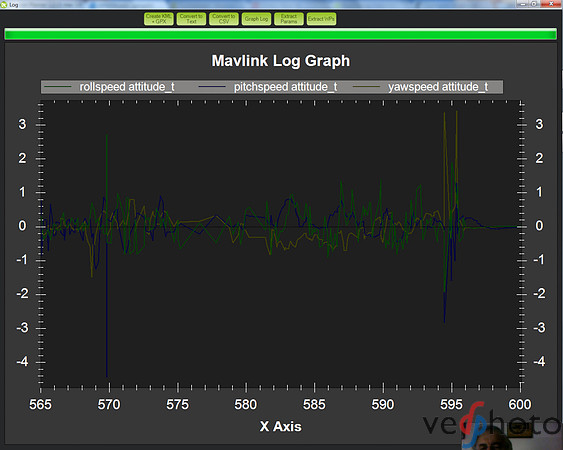Click the 580 label on X axis
Screen dimensions: 563x450
pos(246,405)
